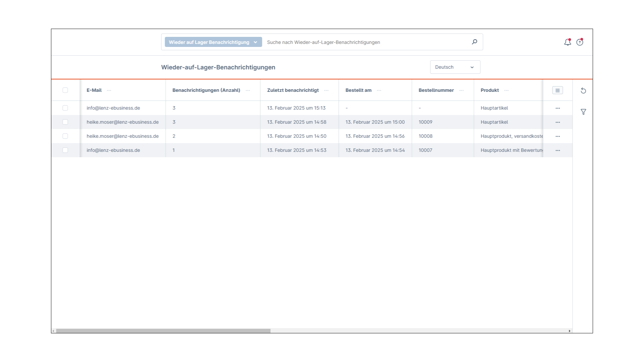644x362 pixels.
Task: Click the horizontal scrollbar thumb
Action: pos(163,331)
